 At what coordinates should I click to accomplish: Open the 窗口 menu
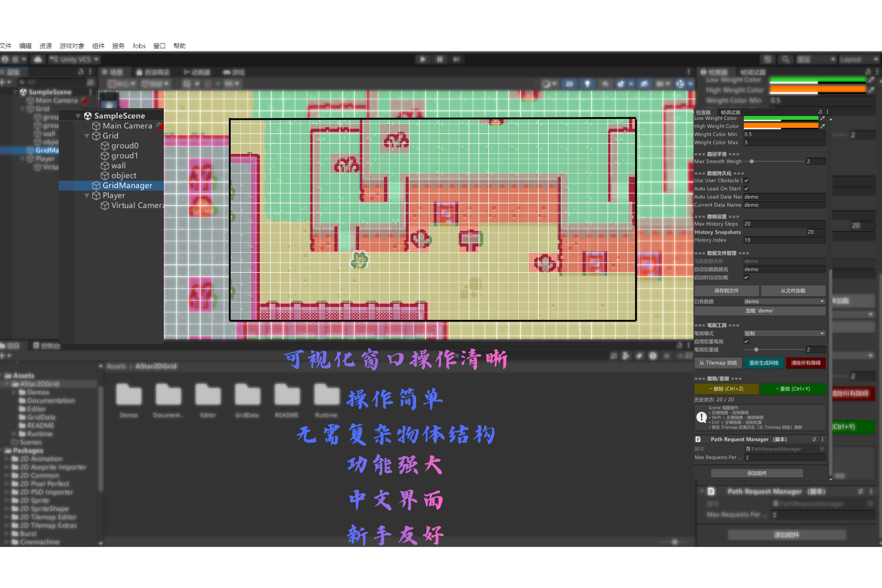[159, 46]
